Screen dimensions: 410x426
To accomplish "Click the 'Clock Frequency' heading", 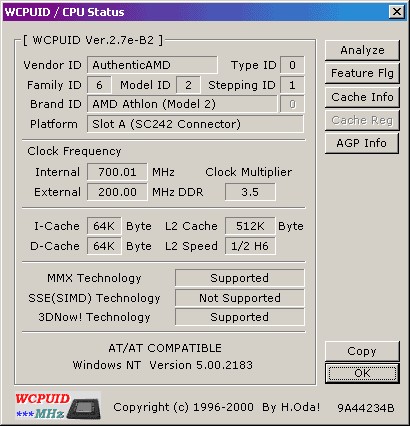I will [74, 151].
